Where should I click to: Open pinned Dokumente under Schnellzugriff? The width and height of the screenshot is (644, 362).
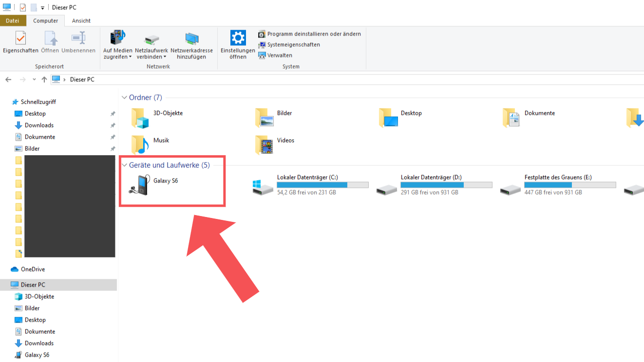[x=40, y=137]
